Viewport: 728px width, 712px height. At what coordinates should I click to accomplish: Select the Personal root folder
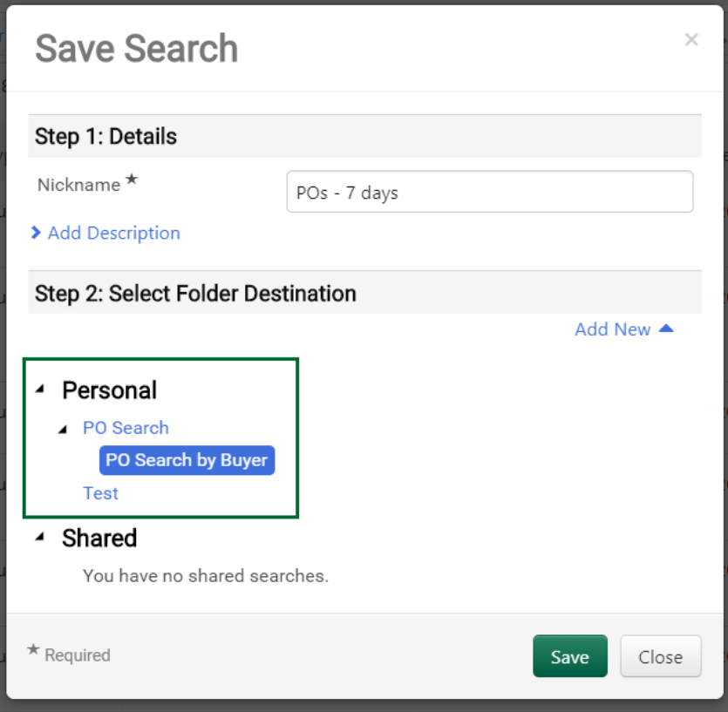tap(109, 390)
